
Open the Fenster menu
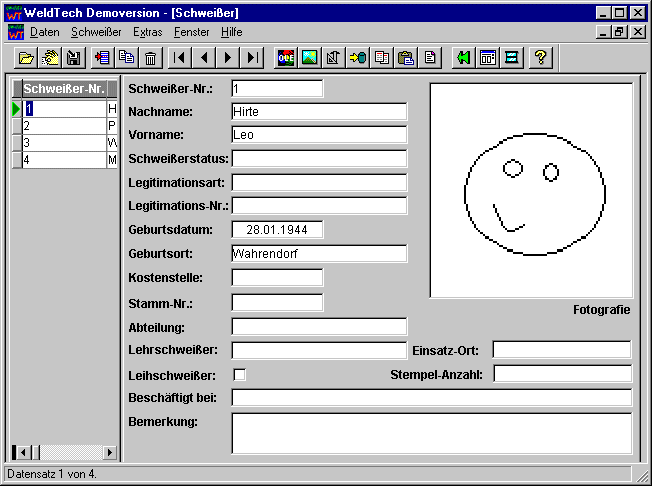[191, 32]
